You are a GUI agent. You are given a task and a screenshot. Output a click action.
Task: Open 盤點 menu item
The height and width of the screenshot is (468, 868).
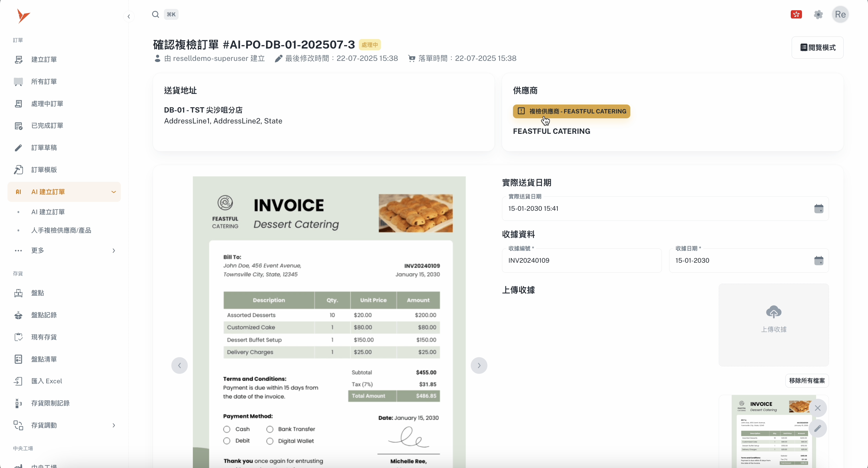click(x=64, y=293)
